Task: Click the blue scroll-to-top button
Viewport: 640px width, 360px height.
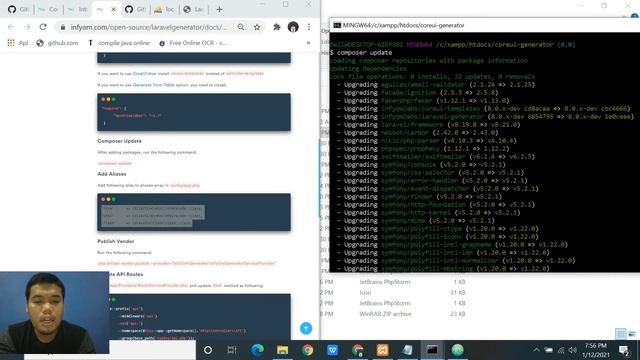Action: [306, 328]
